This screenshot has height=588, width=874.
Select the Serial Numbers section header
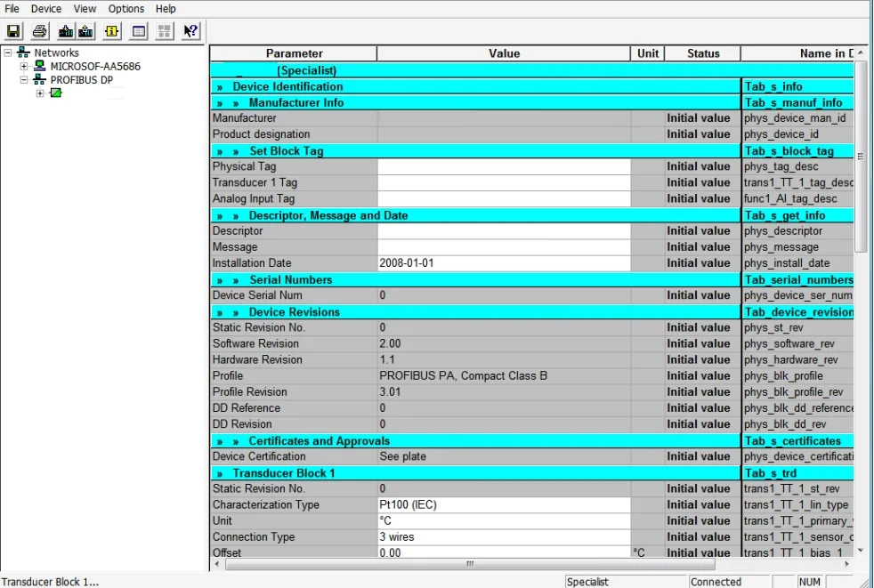[x=475, y=280]
